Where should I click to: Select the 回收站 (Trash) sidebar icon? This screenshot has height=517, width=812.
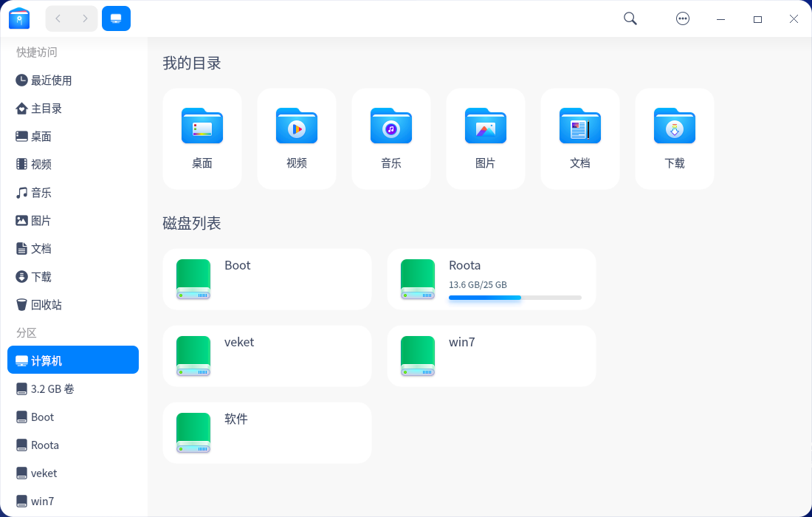(x=22, y=304)
